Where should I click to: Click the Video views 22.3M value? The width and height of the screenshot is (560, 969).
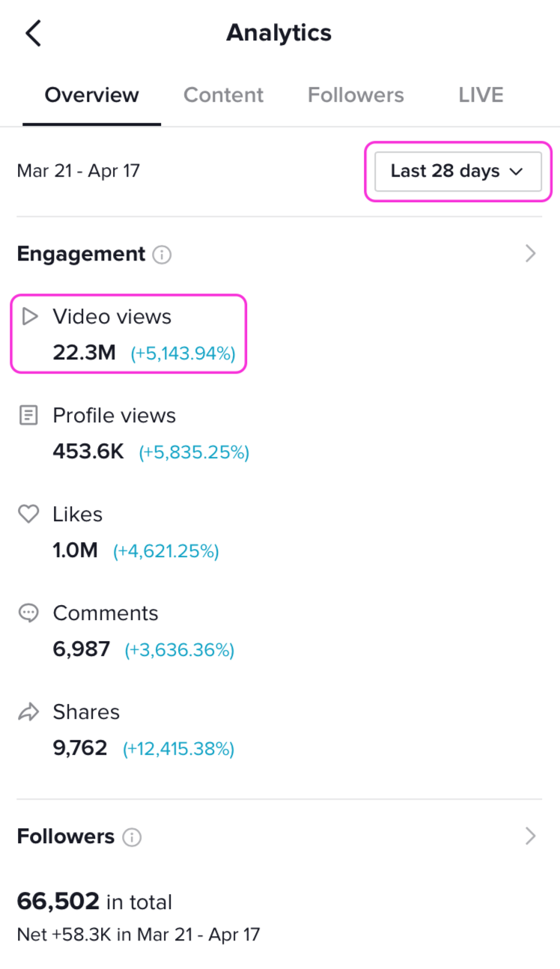pyautogui.click(x=84, y=353)
